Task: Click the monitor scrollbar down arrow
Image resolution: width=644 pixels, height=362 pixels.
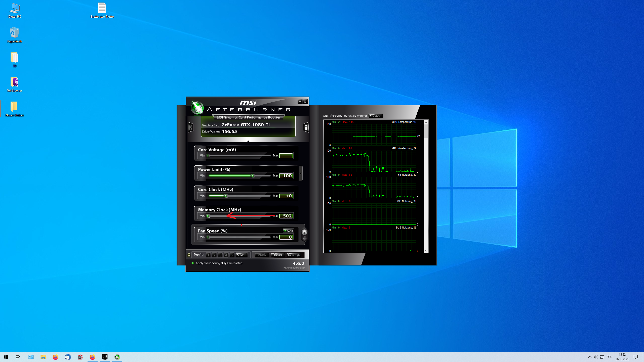Action: (426, 251)
